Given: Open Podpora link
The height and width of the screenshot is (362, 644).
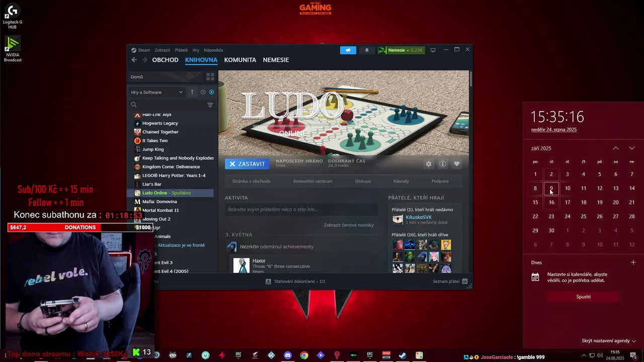Looking at the screenshot, I should pyautogui.click(x=440, y=181).
